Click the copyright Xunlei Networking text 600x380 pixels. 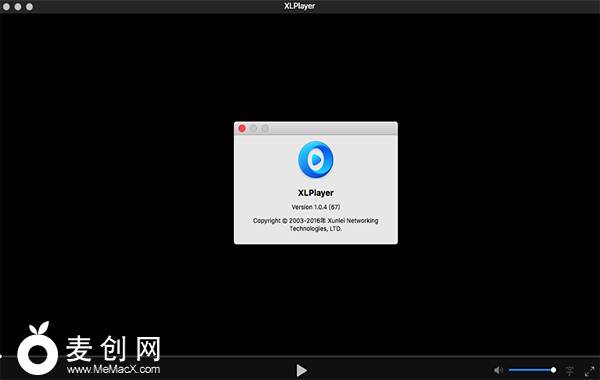pyautogui.click(x=315, y=225)
